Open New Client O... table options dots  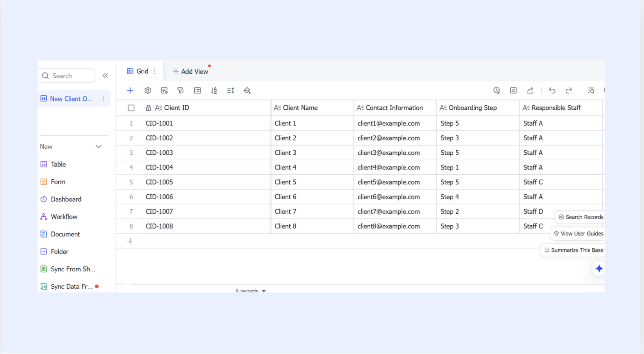coord(103,99)
